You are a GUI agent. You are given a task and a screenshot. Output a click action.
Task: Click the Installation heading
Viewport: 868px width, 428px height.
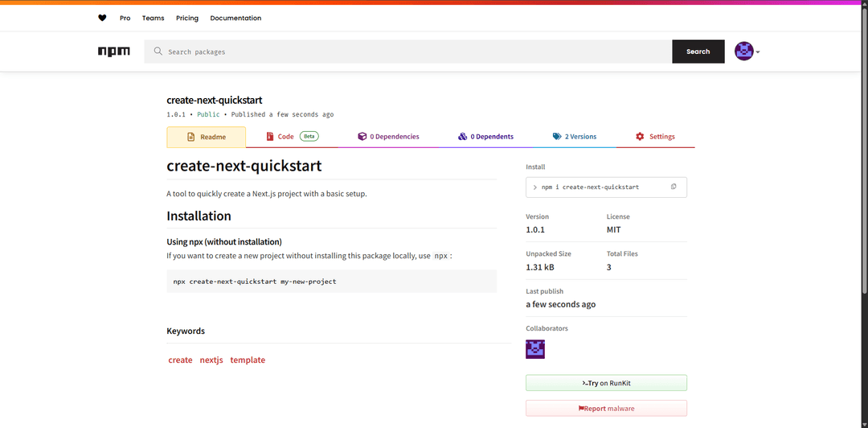click(x=199, y=216)
